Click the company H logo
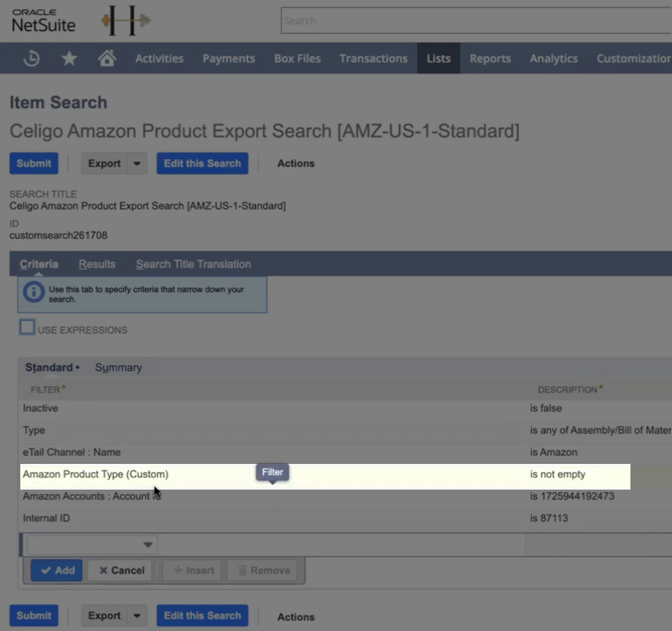672x631 pixels. pyautogui.click(x=126, y=20)
